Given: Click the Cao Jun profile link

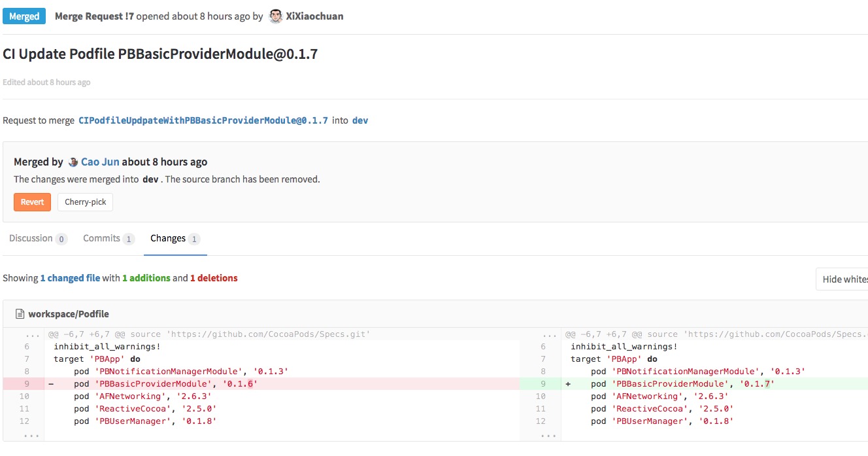Looking at the screenshot, I should (98, 161).
